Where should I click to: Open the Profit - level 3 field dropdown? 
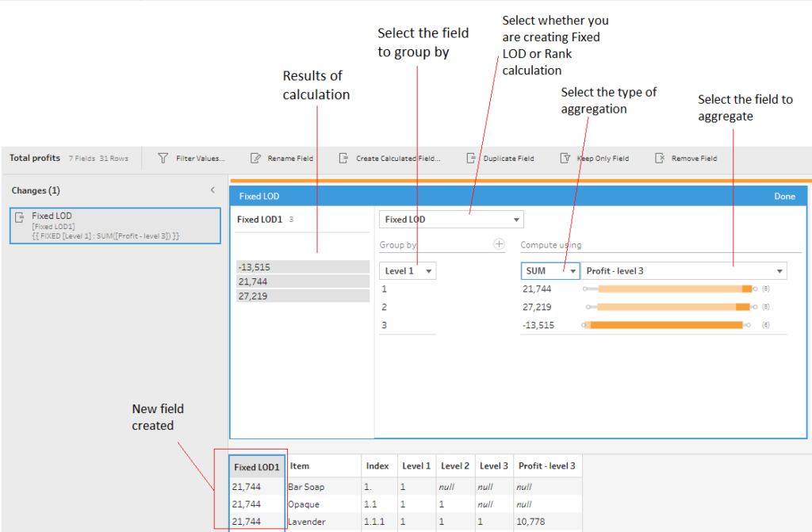coord(684,271)
